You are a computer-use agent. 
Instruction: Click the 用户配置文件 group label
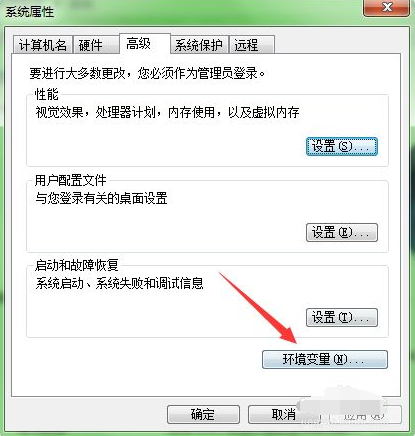[70, 180]
